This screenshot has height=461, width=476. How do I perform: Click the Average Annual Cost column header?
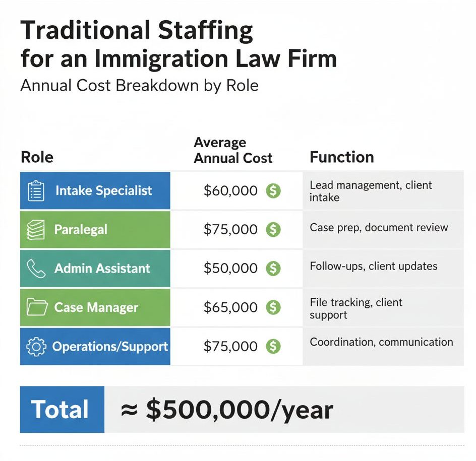[x=233, y=150]
